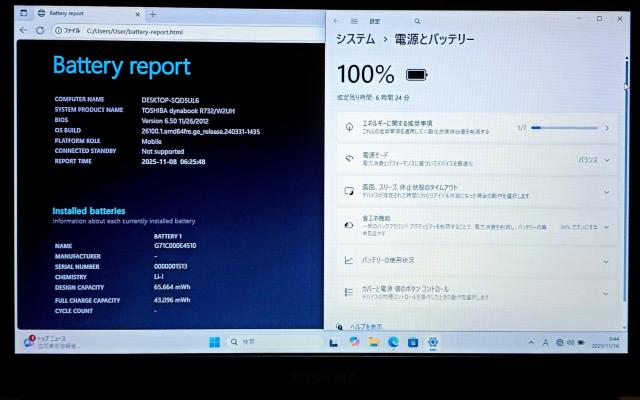Viewport: 640px width, 400px height.
Task: Select the TOSHIBA dynabook R732/W2UH text
Action: (188, 111)
